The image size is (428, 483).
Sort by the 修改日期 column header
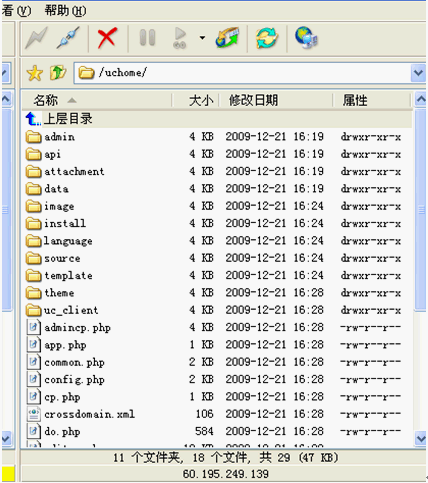276,100
